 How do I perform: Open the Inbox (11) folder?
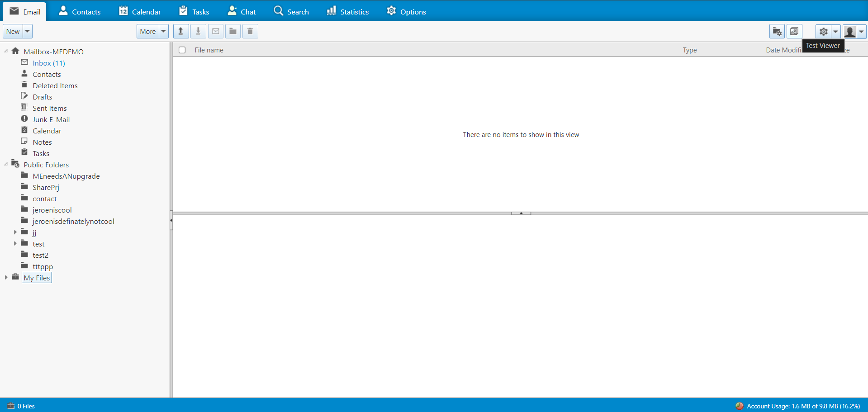click(x=48, y=63)
